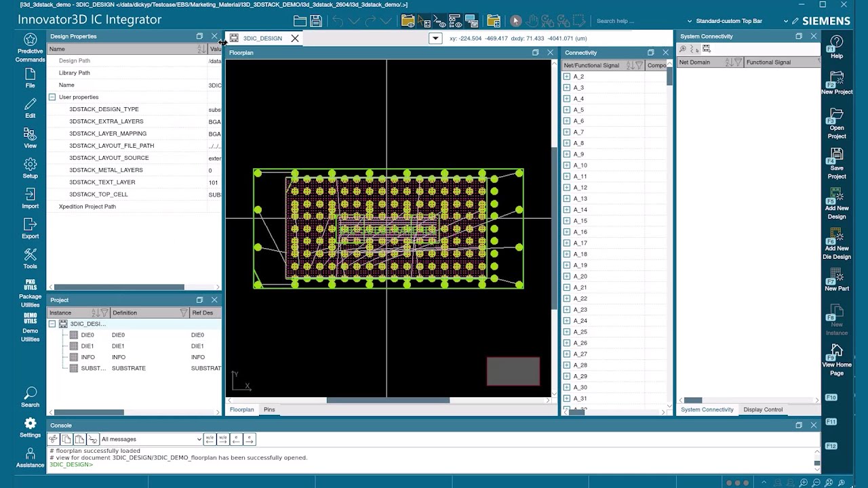This screenshot has height=488, width=868.
Task: Click Save Project F4 button
Action: pos(837,163)
